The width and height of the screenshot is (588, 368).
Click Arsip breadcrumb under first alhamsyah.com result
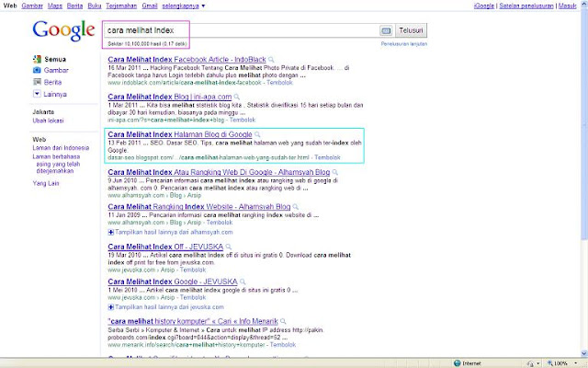click(194, 196)
